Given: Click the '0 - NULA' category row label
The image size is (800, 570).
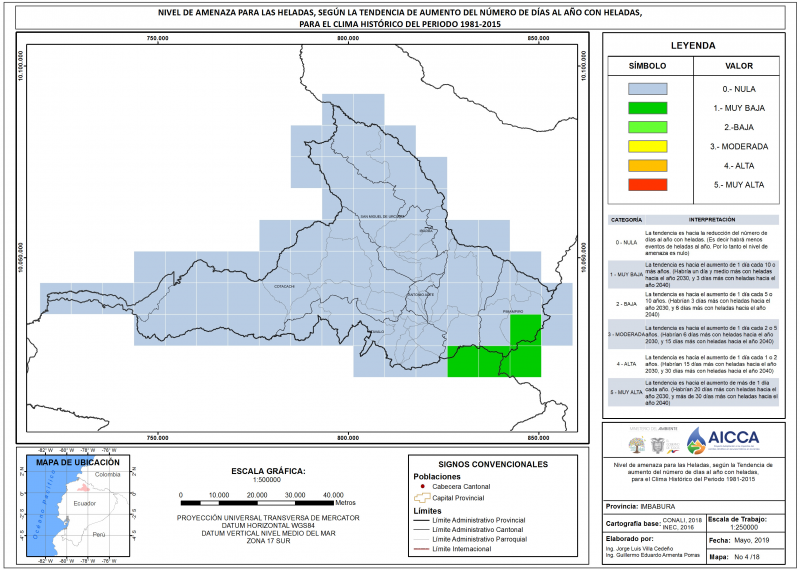Looking at the screenshot, I should coord(626,242).
